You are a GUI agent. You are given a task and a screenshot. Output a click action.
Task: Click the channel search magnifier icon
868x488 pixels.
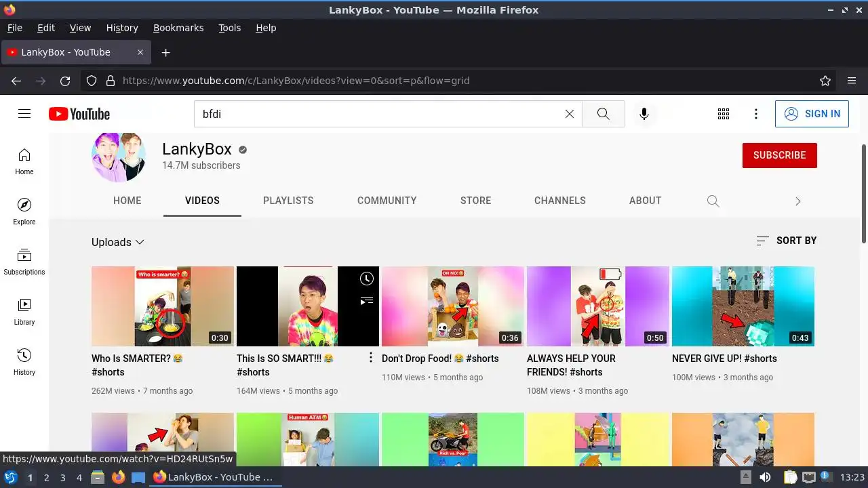(713, 201)
